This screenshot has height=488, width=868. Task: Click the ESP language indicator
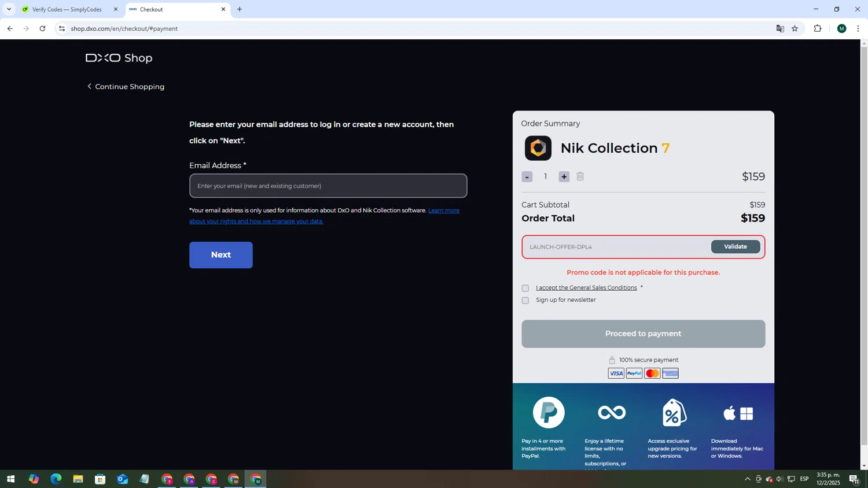point(804,479)
